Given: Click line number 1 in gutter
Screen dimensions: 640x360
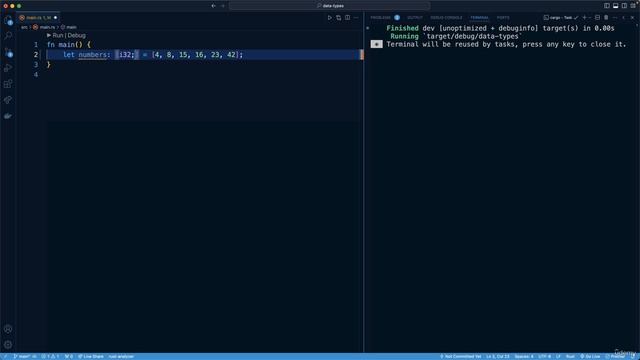Looking at the screenshot, I should [x=36, y=44].
